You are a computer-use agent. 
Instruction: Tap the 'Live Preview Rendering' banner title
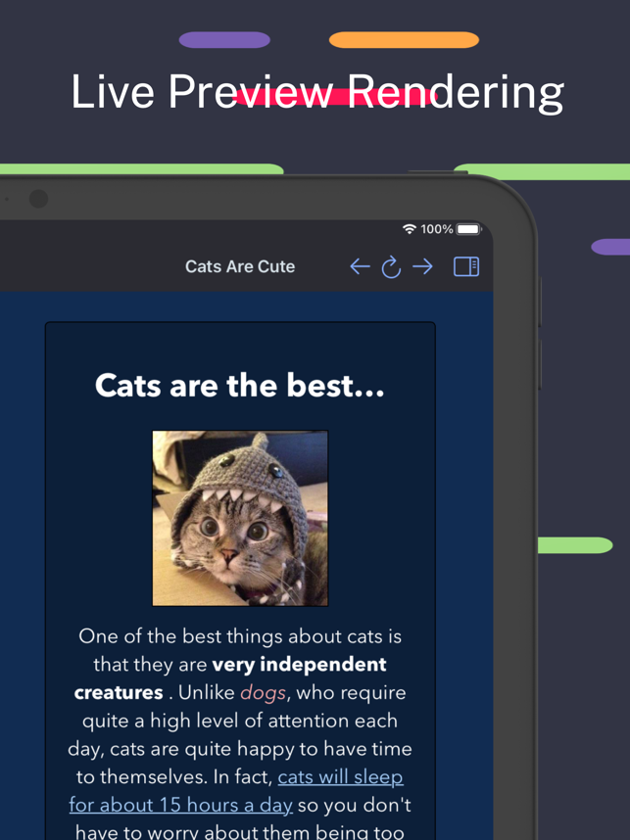(x=317, y=92)
